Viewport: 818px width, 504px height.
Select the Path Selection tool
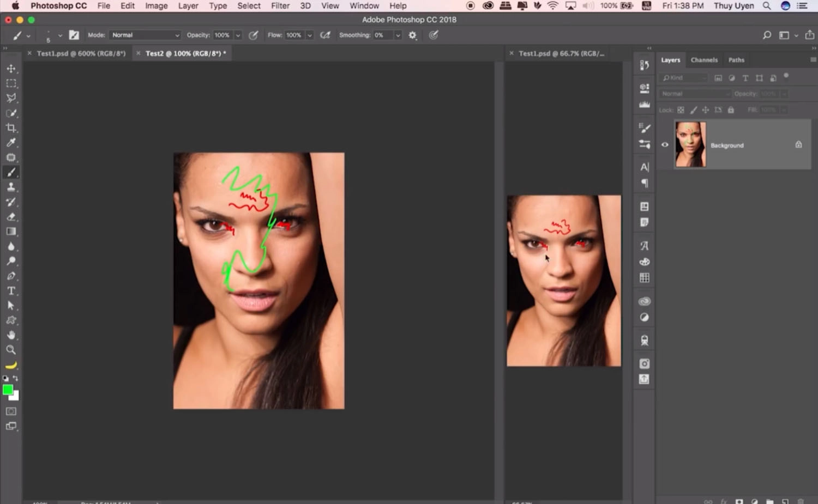(11, 306)
